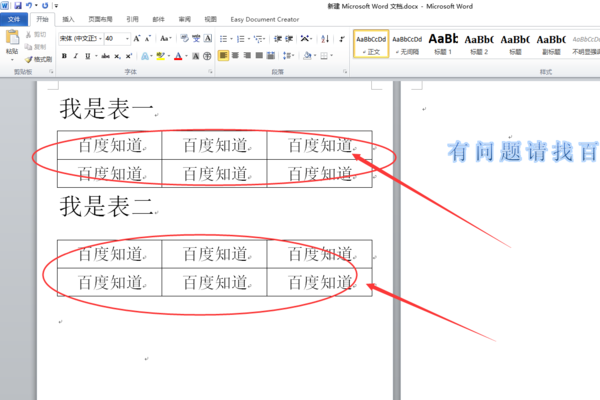Click the Line Spacing icon

(287, 56)
